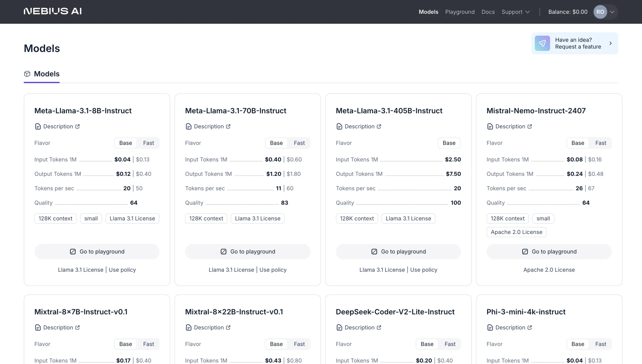Select Fast flavor for Mixtral-8x7B-Instruct-v0.1
Viewport: 642px width, 364px height.
pyautogui.click(x=148, y=344)
